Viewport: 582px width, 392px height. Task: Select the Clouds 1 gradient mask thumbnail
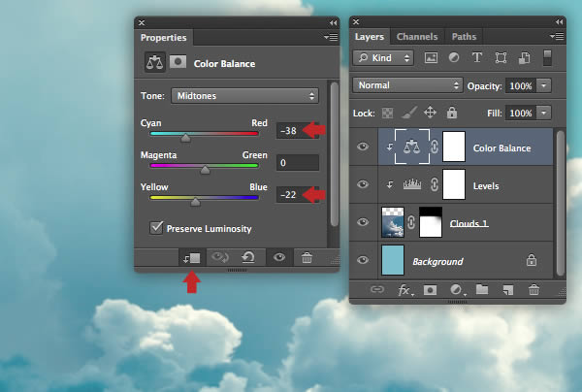tap(431, 222)
